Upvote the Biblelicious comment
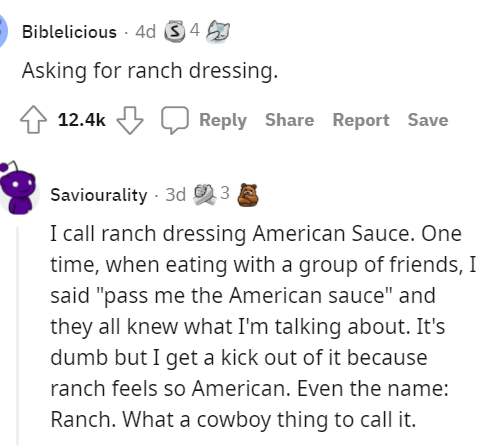The image size is (500, 445). (x=33, y=120)
